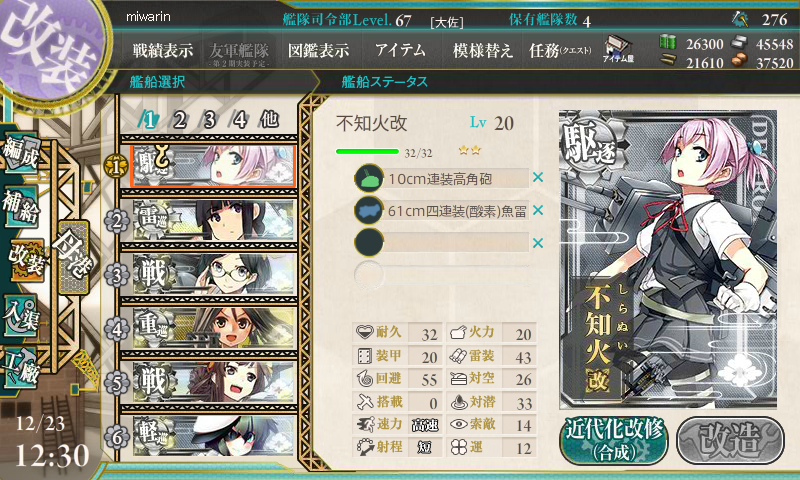Select the 10cm連装高角砲 equipment slot
The height and width of the screenshot is (480, 800).
[442, 179]
